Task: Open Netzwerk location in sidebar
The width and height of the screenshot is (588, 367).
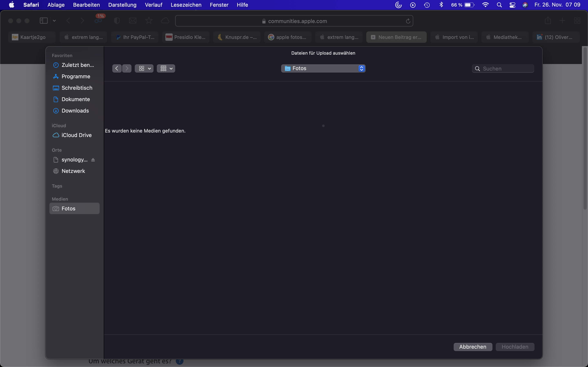Action: pyautogui.click(x=73, y=171)
